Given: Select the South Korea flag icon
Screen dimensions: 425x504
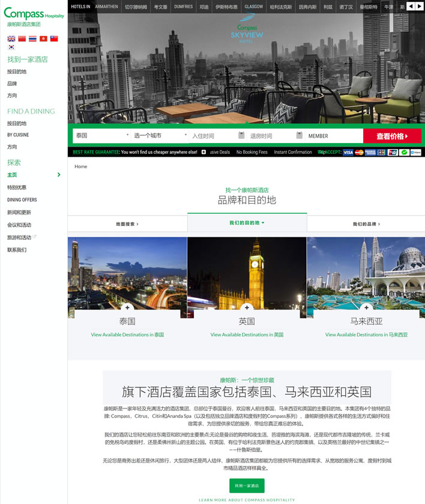Looking at the screenshot, I should [x=11, y=47].
